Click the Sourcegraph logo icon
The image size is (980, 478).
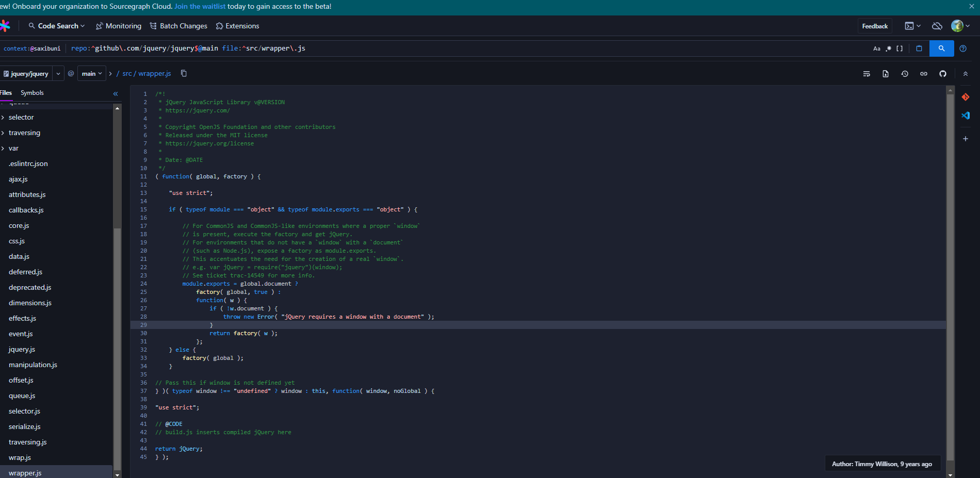(5, 26)
